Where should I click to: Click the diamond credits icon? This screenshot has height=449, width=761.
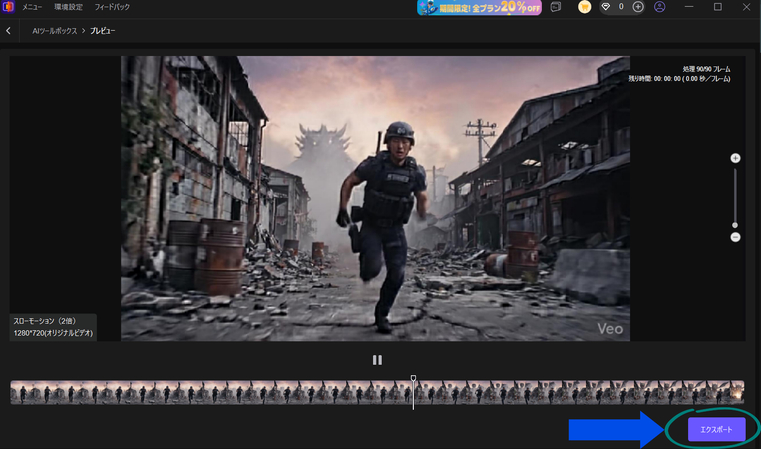click(606, 7)
